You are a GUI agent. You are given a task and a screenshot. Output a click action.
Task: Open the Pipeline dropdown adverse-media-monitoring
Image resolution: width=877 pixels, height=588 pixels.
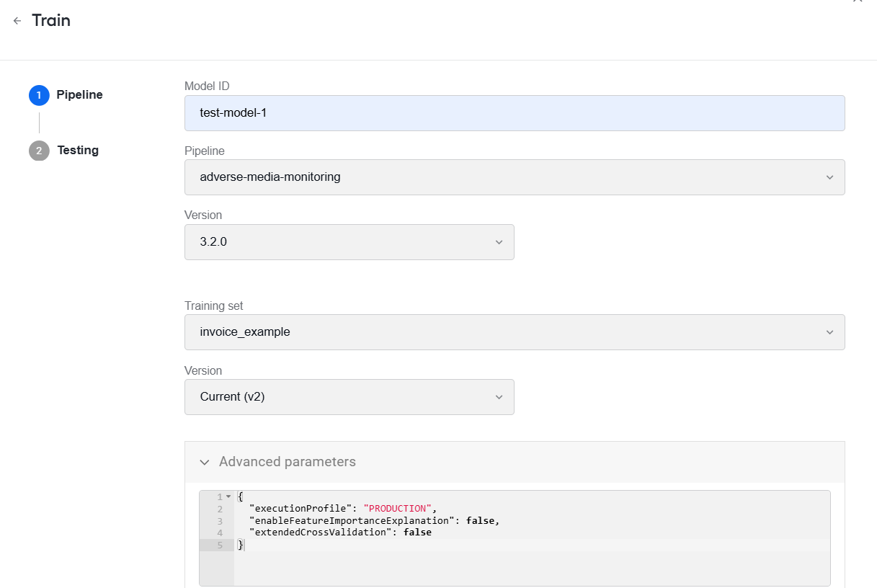tap(515, 177)
